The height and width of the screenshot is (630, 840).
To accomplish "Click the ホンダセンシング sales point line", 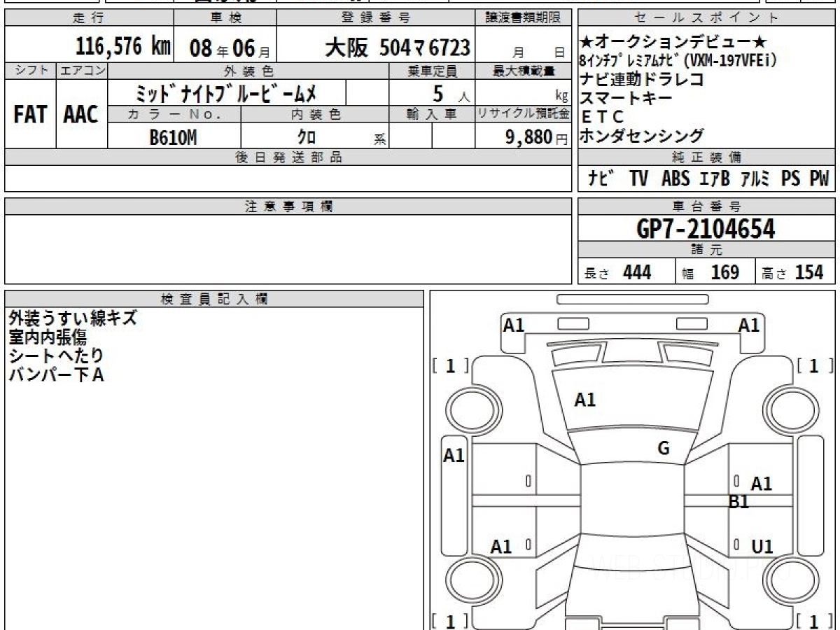I will tap(642, 136).
